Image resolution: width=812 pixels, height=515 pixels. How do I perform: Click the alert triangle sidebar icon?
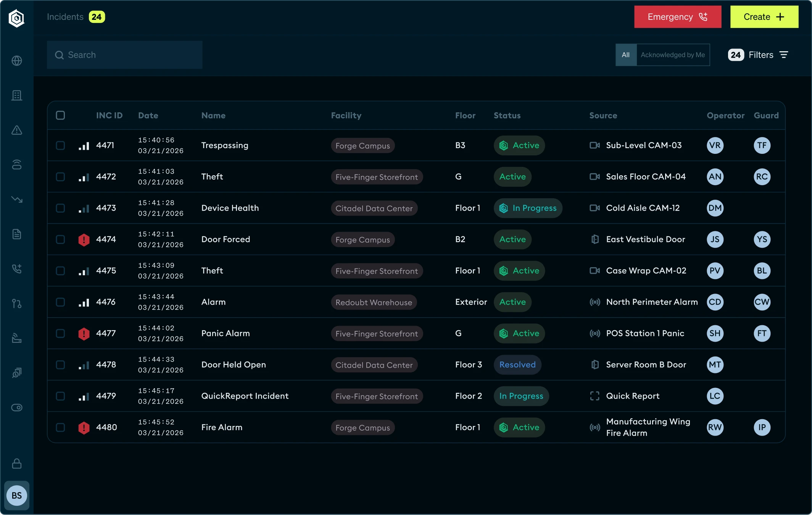[17, 130]
